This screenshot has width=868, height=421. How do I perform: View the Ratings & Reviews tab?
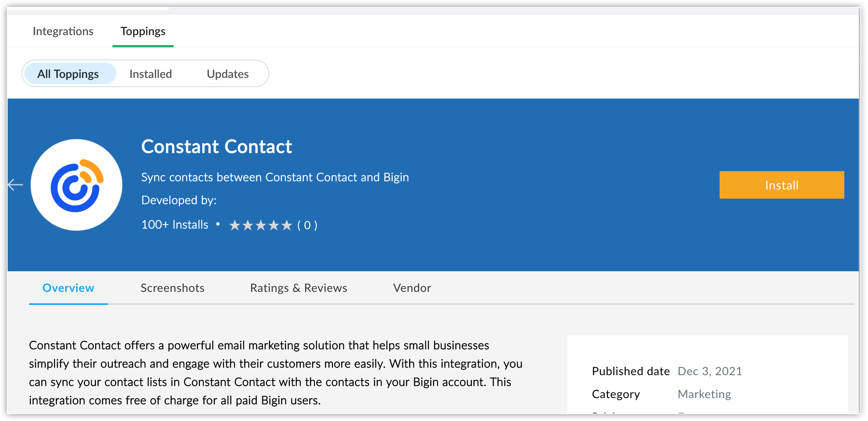coord(299,288)
